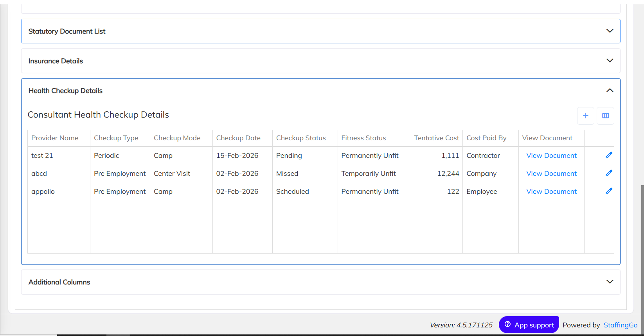Image resolution: width=644 pixels, height=336 pixels.
Task: Select the 'Periodic' checkup type cell
Action: 120,155
